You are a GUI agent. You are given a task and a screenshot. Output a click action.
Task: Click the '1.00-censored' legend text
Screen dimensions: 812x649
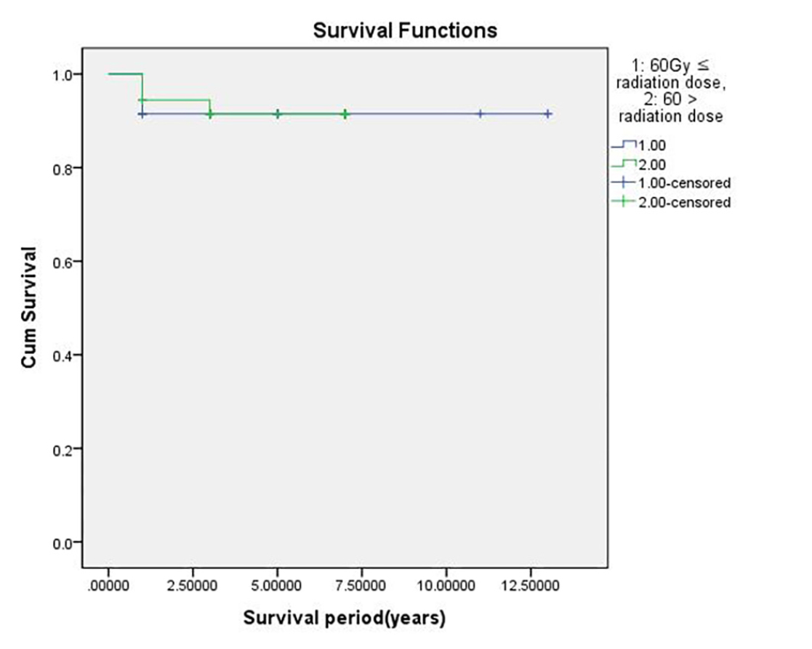684,183
